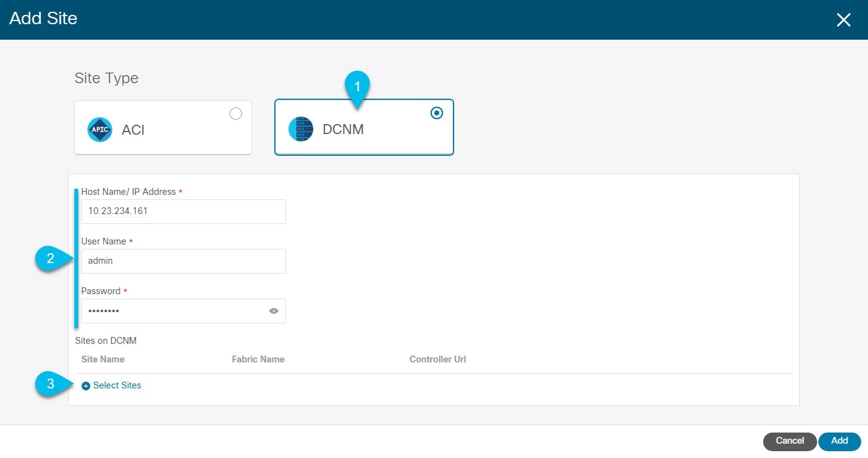Screen dimensions: 868x458
Task: Select the DCNM radio button
Action: 437,113
